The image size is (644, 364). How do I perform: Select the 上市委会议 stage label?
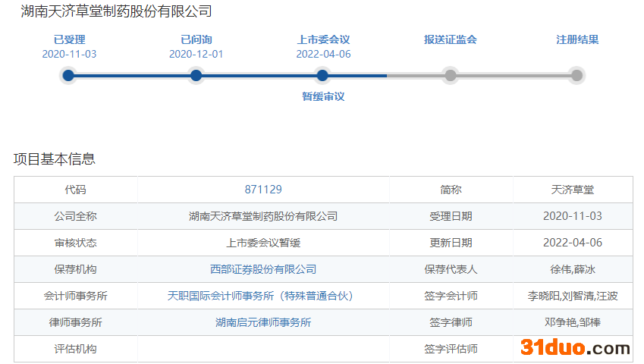click(x=324, y=39)
